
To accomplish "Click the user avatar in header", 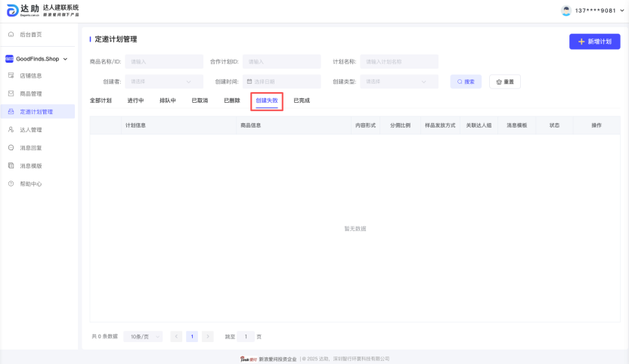I will pyautogui.click(x=566, y=11).
